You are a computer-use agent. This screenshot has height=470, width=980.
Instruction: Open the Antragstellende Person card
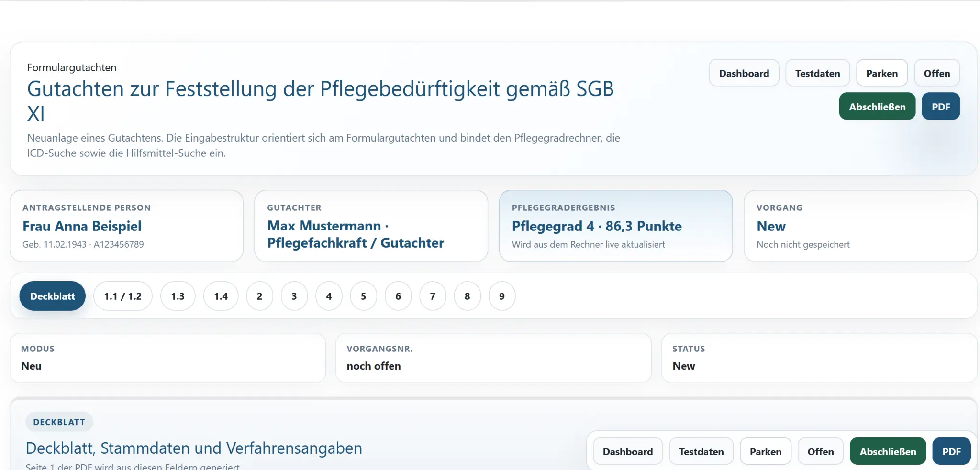(126, 226)
